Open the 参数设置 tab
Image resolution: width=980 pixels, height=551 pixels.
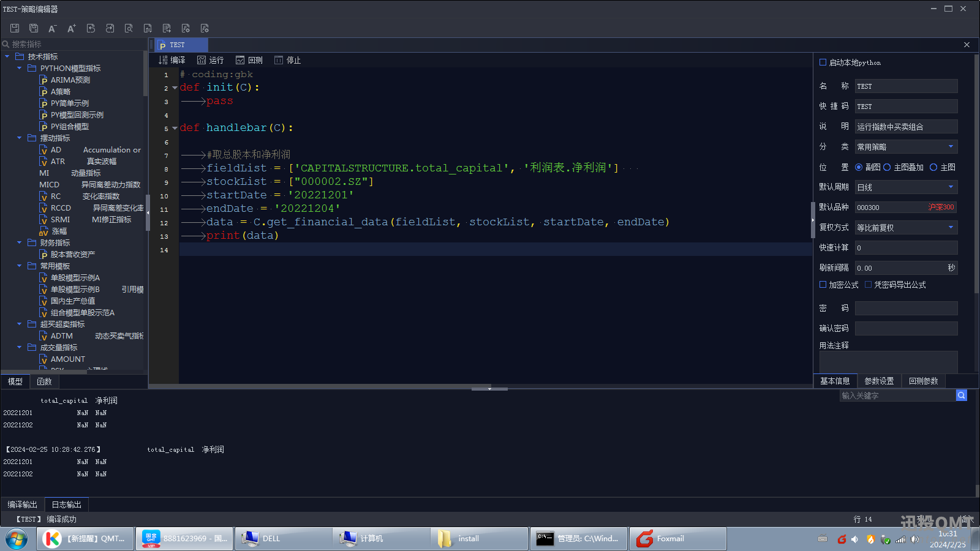click(879, 381)
